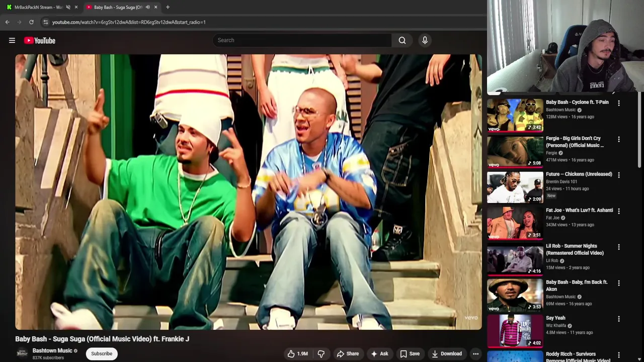Click the browser back arrow
644x362 pixels.
pyautogui.click(x=7, y=22)
